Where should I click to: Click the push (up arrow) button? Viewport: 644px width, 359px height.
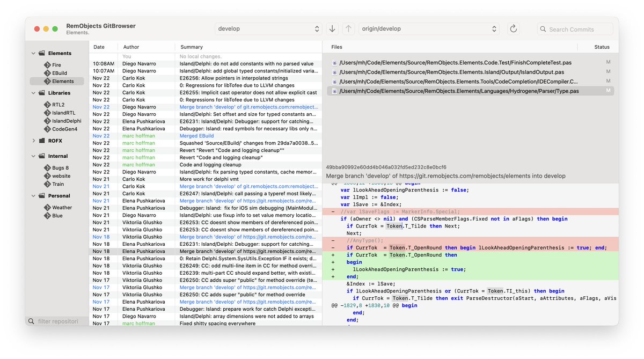pos(348,28)
